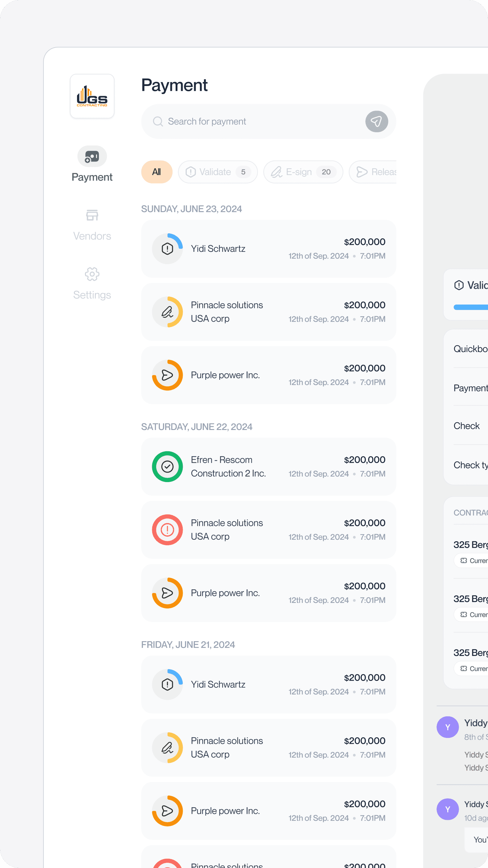Image resolution: width=488 pixels, height=868 pixels.
Task: Click the Quickbooks row in detail panel
Action: [471, 349]
